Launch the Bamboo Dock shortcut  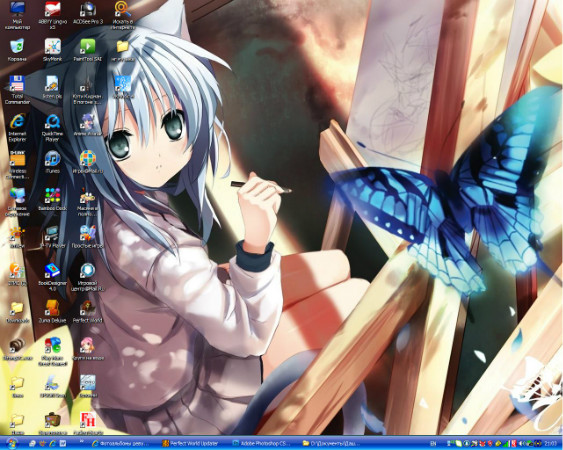(x=52, y=199)
